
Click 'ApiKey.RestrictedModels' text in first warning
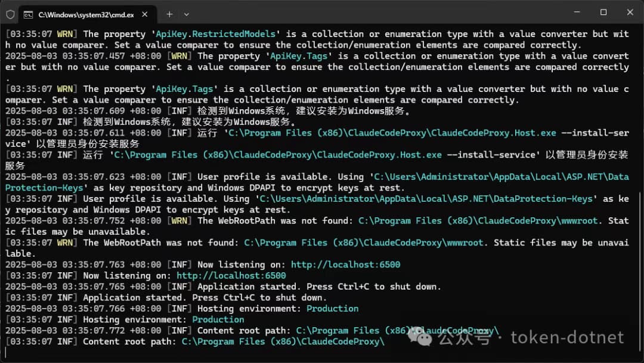point(215,34)
